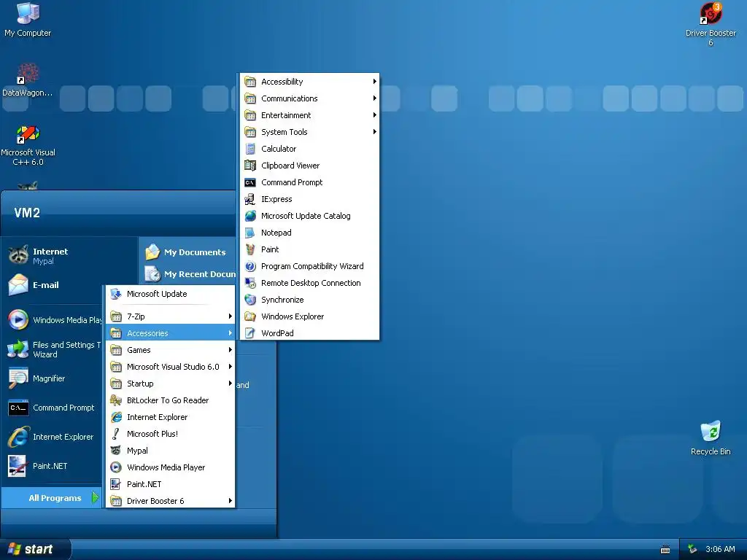Open Internet Explorer from Start menu left pane
Screen dimensions: 747x560
coord(53,437)
